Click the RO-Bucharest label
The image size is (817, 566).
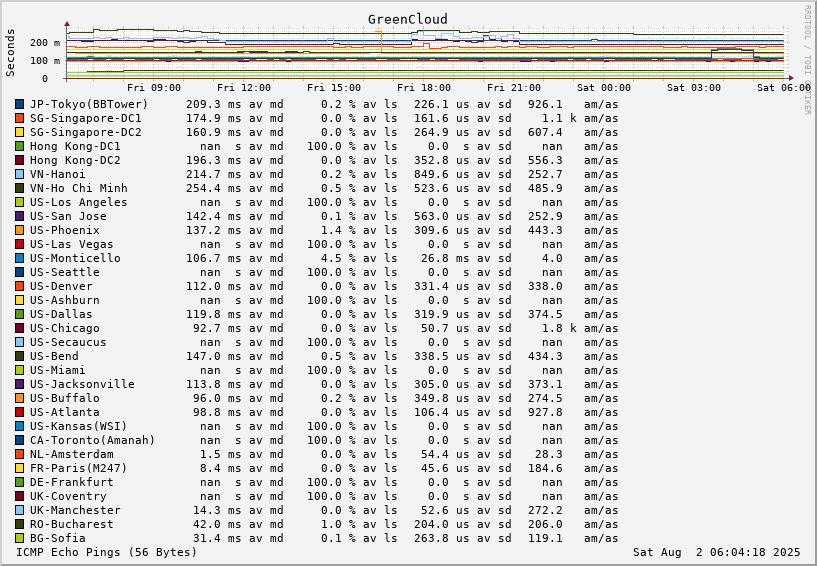click(x=71, y=524)
